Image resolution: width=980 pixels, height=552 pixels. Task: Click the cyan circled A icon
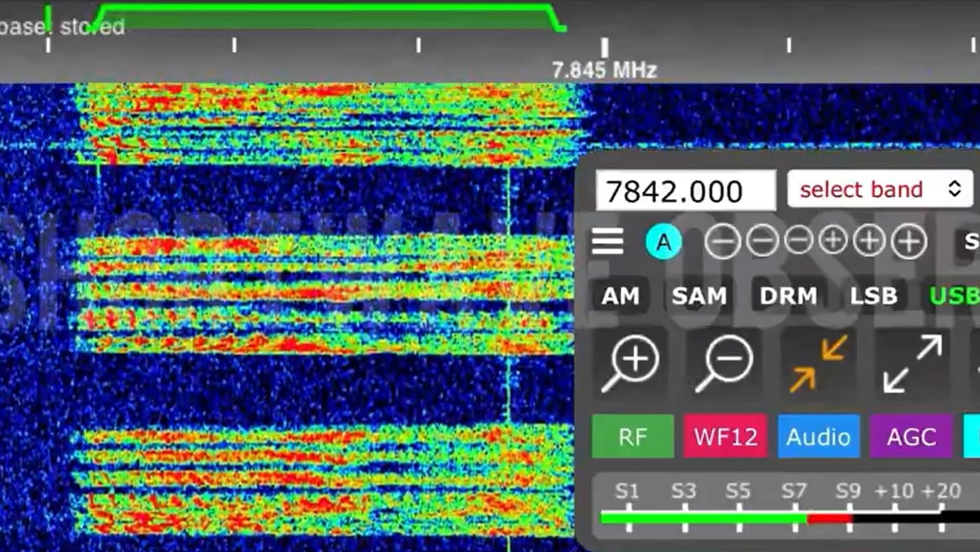pyautogui.click(x=664, y=242)
